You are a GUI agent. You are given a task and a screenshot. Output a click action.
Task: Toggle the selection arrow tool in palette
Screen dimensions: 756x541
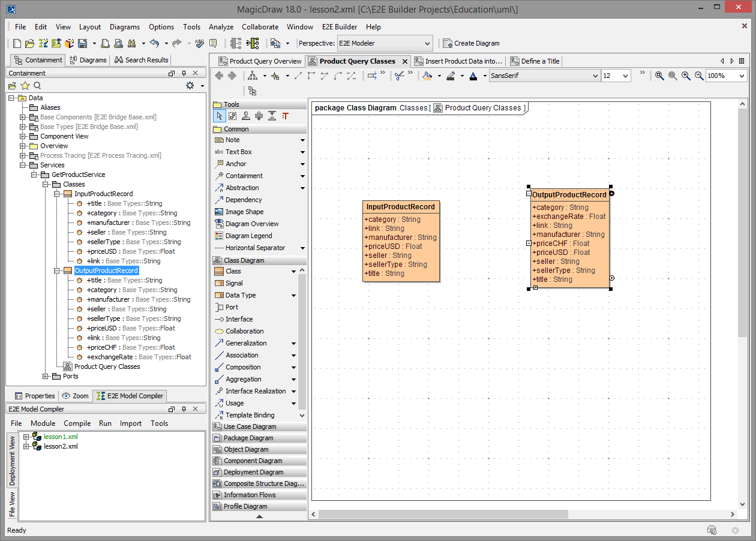220,116
